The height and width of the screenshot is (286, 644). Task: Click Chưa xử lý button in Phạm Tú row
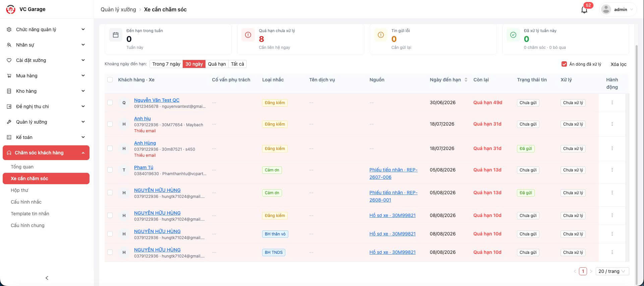(x=573, y=170)
